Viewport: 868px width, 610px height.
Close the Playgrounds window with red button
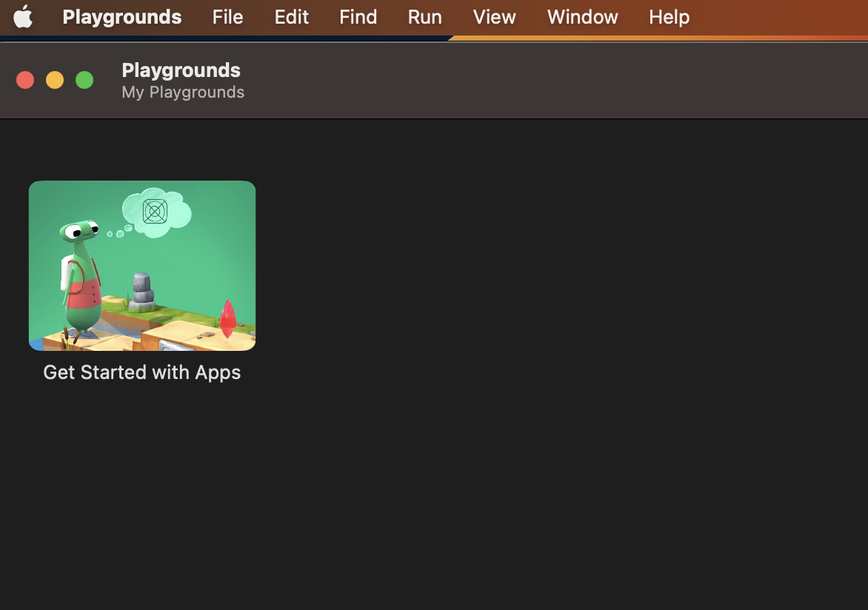(x=25, y=80)
